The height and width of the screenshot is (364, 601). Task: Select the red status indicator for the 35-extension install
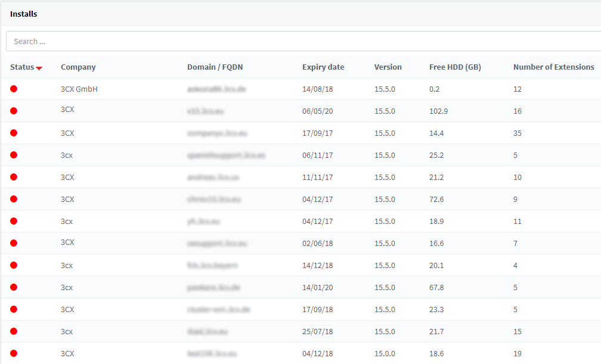coord(14,133)
